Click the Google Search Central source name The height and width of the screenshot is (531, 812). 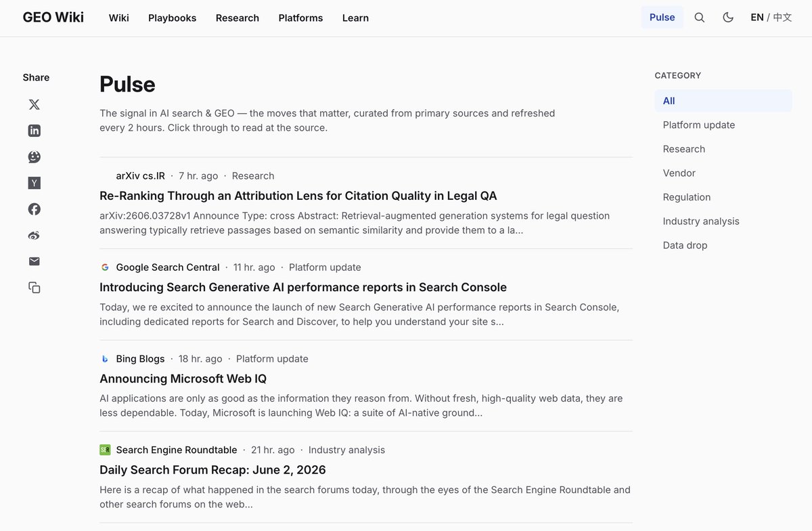[168, 268]
